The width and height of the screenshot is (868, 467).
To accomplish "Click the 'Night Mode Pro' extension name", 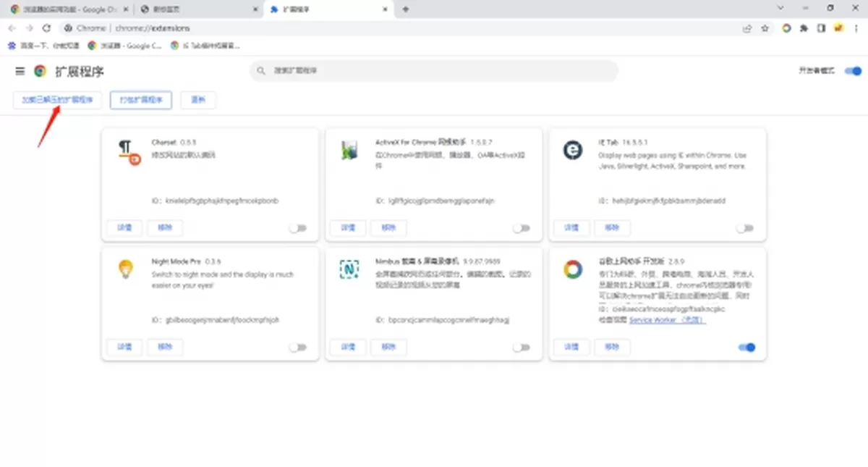I will [177, 261].
